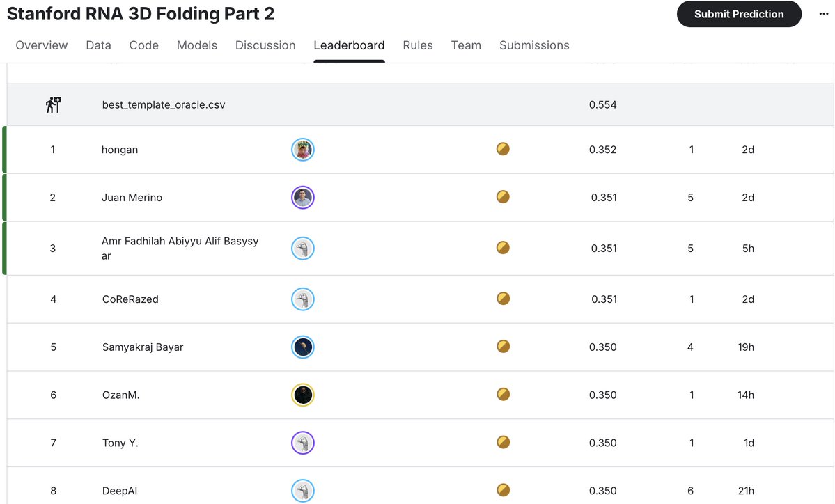Image resolution: width=835 pixels, height=504 pixels.
Task: Click DeepAI's entries count 6
Action: tap(691, 491)
